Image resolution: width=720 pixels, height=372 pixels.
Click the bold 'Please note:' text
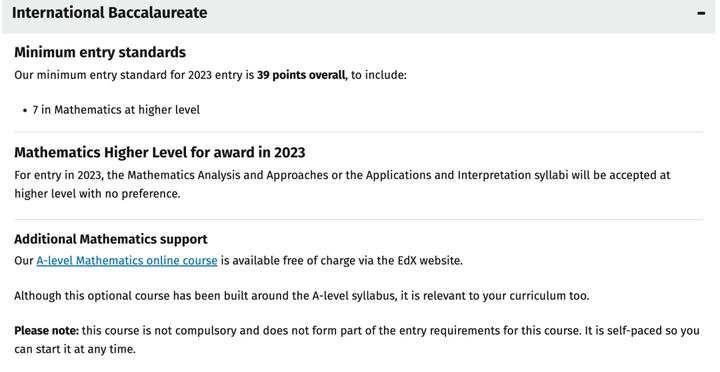pyautogui.click(x=46, y=330)
